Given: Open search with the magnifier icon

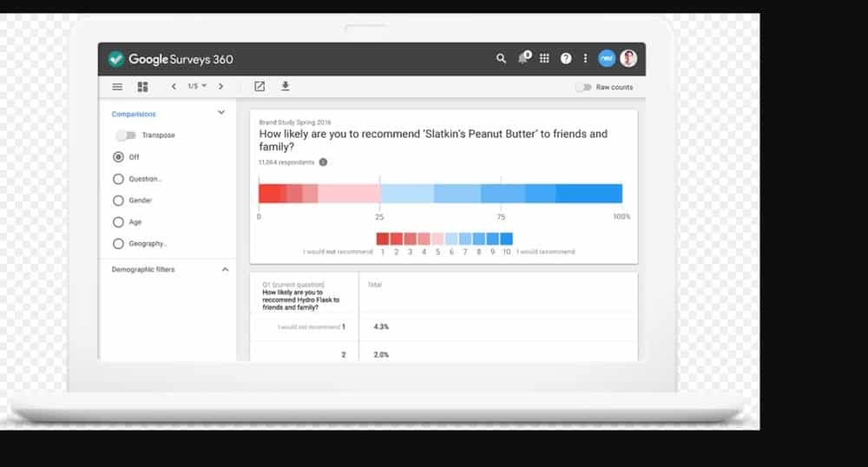Looking at the screenshot, I should 501,58.
